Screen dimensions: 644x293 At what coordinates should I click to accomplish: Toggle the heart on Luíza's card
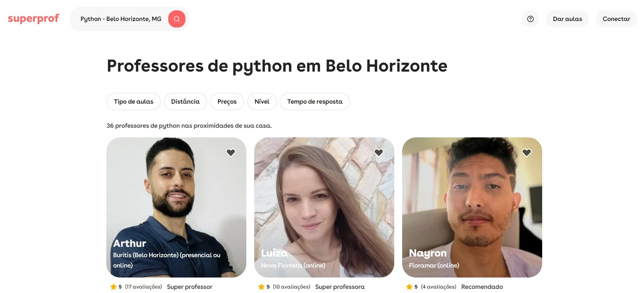(x=379, y=153)
